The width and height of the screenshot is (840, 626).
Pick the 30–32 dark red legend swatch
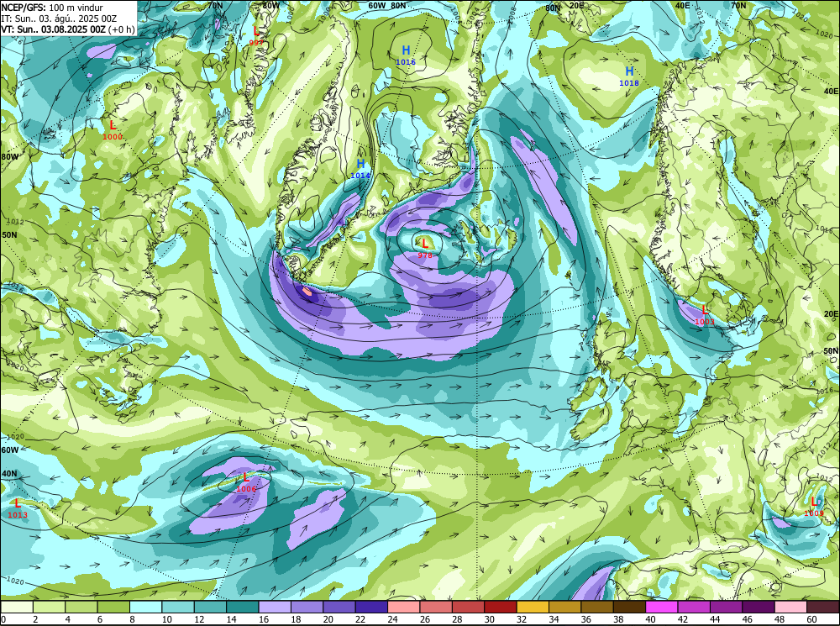(501, 607)
